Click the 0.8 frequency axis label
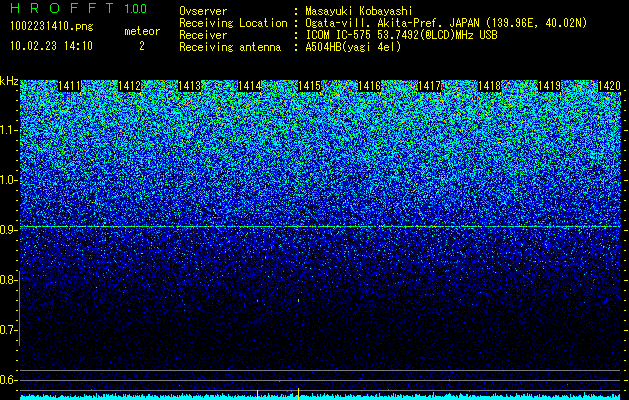This screenshot has height=400, width=629. pyautogui.click(x=7, y=280)
